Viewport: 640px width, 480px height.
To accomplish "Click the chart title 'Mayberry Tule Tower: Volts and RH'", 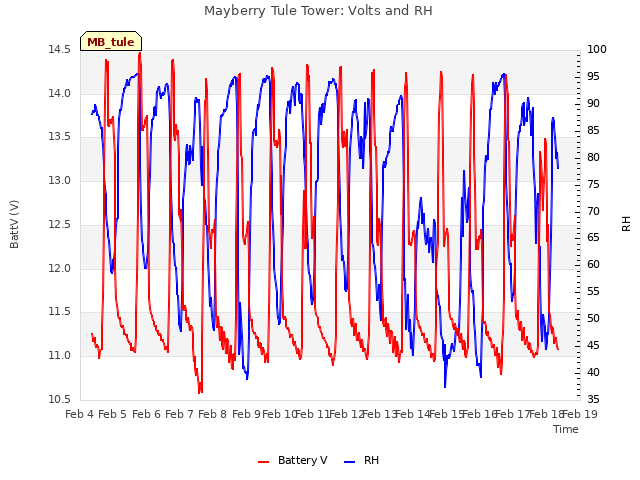I will point(318,11).
